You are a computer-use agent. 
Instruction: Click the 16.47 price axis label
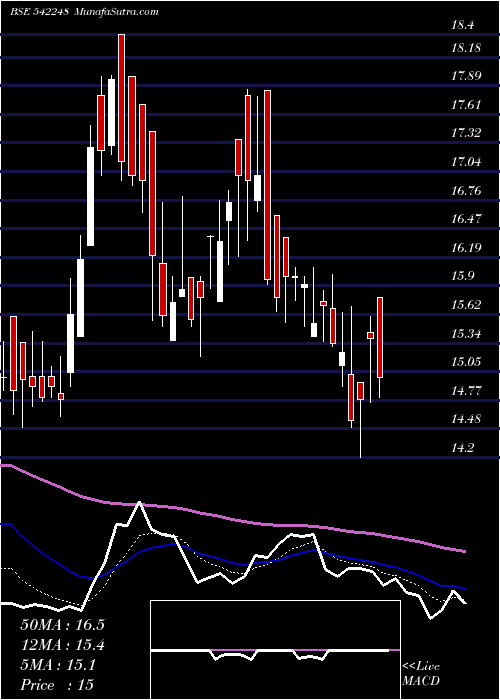pyautogui.click(x=466, y=219)
